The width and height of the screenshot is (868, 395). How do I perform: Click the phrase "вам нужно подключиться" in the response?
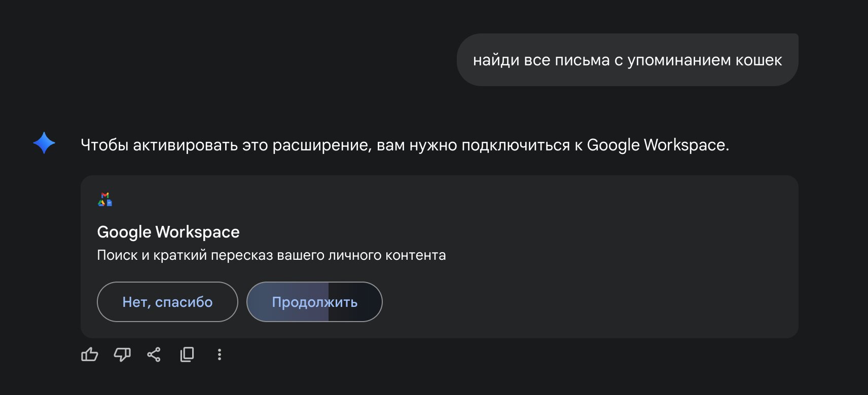(x=473, y=145)
